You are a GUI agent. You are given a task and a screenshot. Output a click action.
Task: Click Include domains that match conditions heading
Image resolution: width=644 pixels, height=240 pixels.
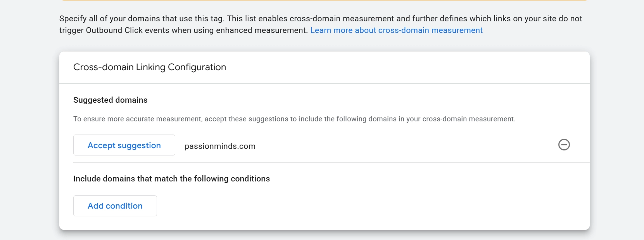click(171, 179)
